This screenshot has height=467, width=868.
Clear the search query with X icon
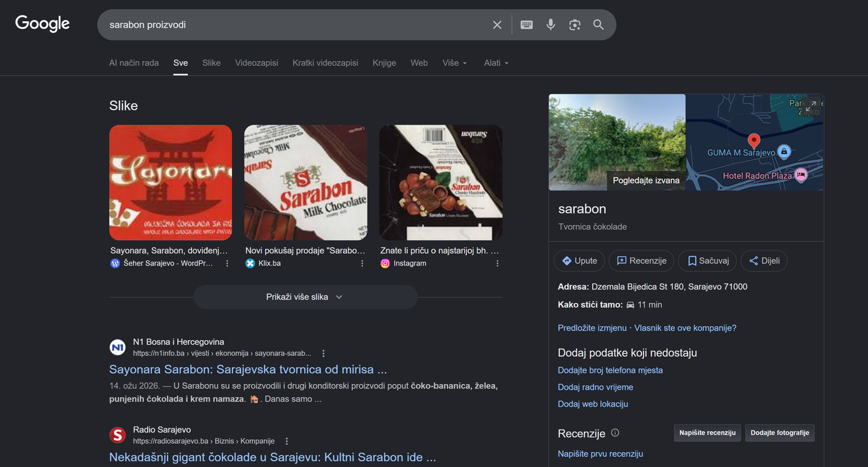pos(497,24)
